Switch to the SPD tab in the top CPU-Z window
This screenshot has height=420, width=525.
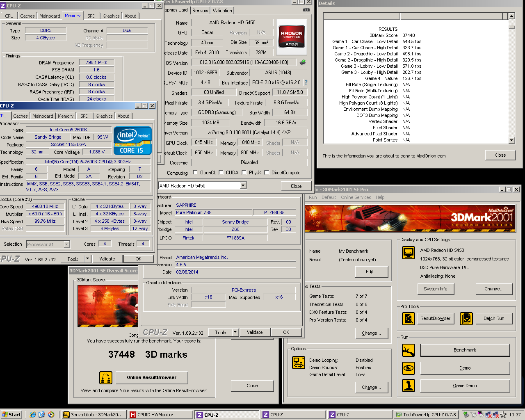click(91, 16)
